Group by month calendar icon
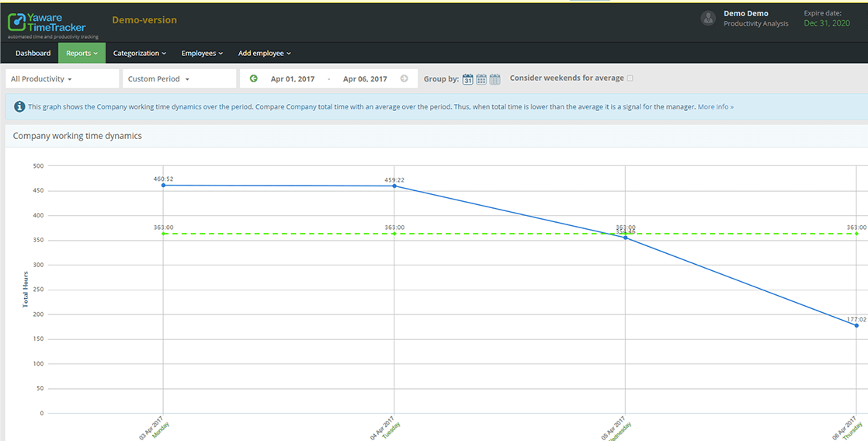This screenshot has width=868, height=441. point(495,78)
